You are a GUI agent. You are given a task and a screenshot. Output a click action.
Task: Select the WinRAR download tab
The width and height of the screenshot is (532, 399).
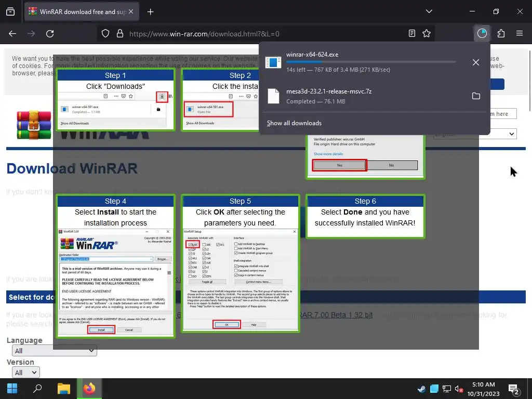point(82,11)
